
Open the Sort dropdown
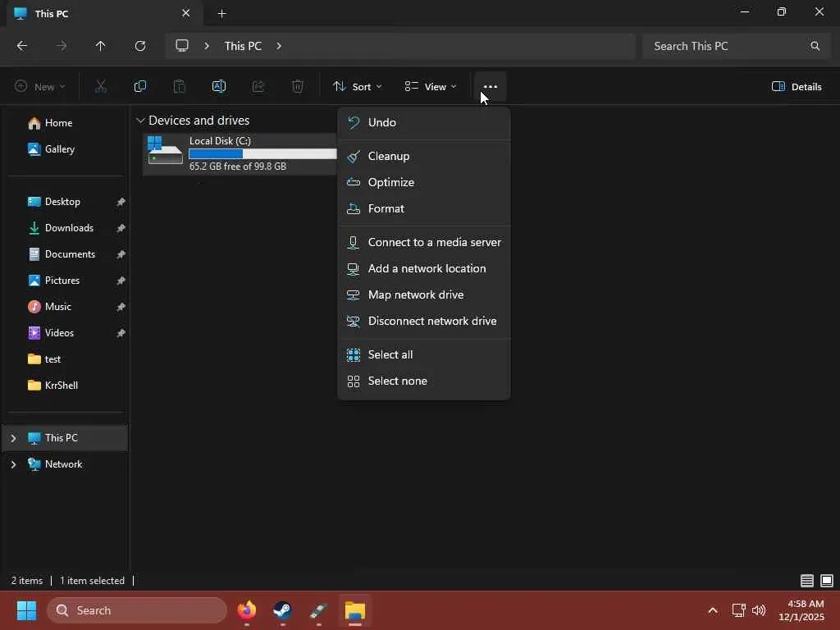(357, 87)
